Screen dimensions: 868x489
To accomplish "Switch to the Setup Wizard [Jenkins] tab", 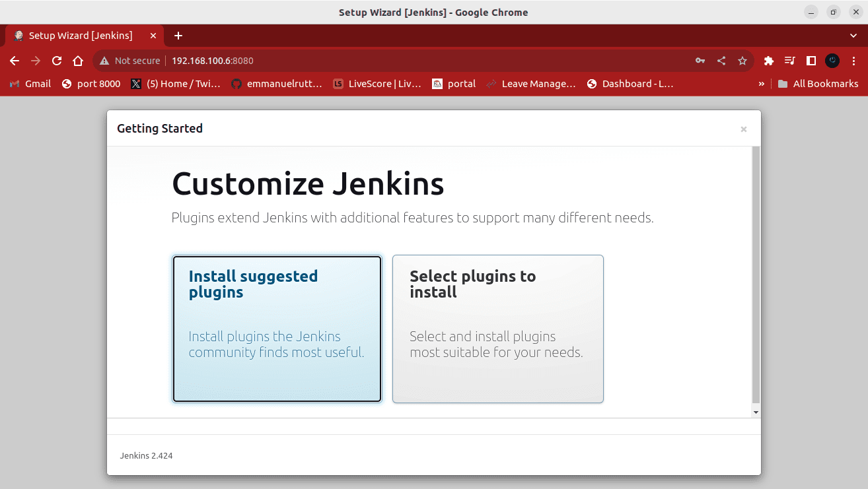I will coord(81,36).
